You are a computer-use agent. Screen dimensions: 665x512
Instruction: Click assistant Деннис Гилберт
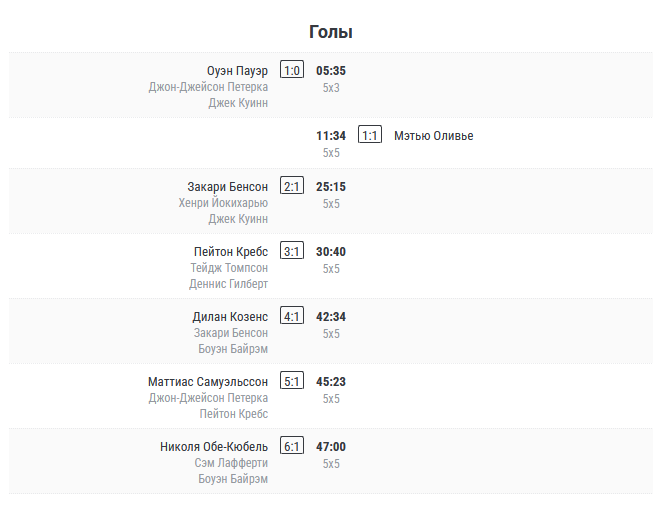click(228, 284)
